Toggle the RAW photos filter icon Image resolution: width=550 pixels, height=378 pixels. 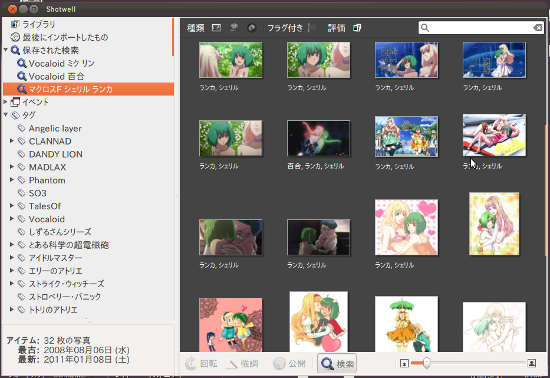tap(251, 28)
